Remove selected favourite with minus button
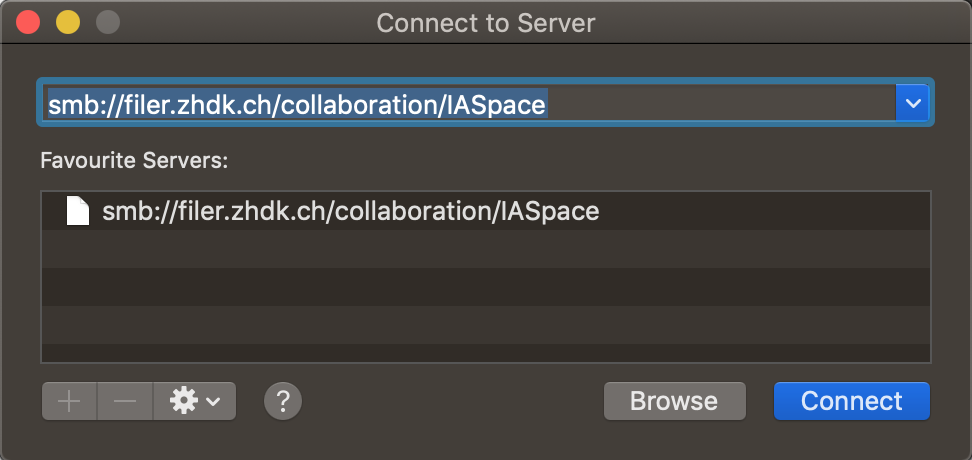972x460 pixels. click(x=125, y=401)
